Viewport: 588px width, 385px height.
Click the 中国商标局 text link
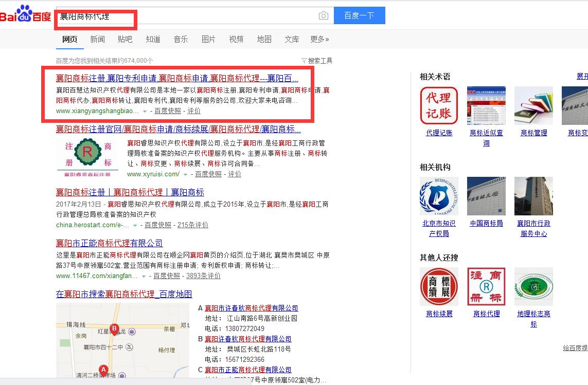(486, 224)
